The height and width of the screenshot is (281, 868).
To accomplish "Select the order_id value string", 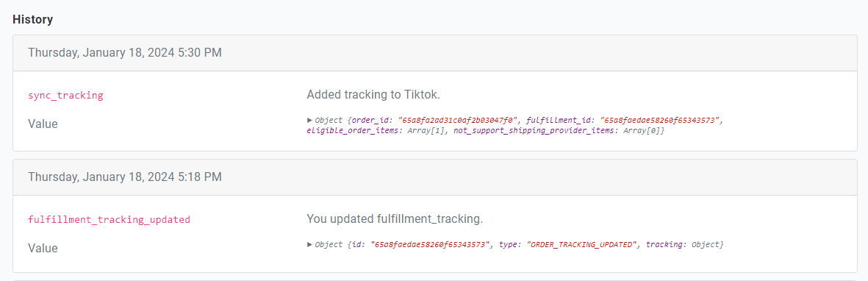I will (x=459, y=120).
